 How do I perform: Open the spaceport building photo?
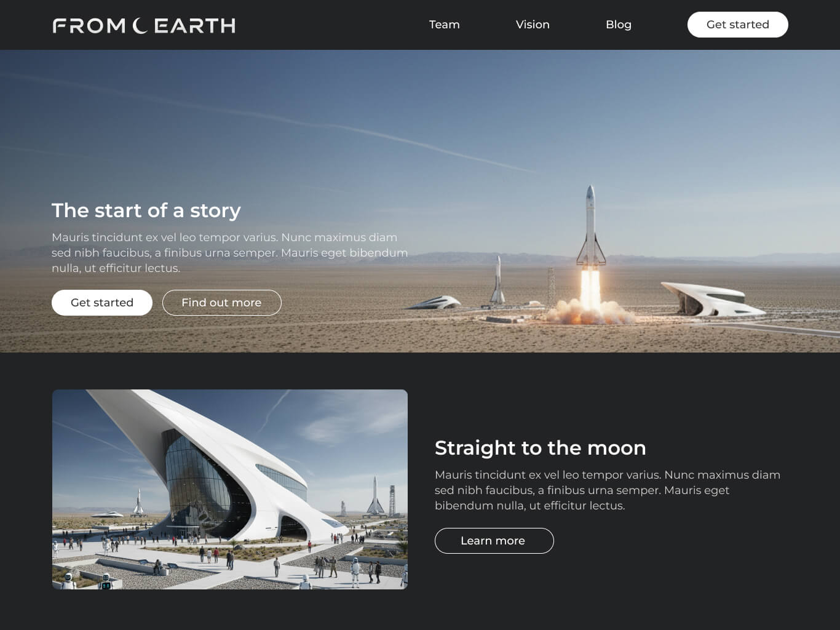pyautogui.click(x=230, y=489)
